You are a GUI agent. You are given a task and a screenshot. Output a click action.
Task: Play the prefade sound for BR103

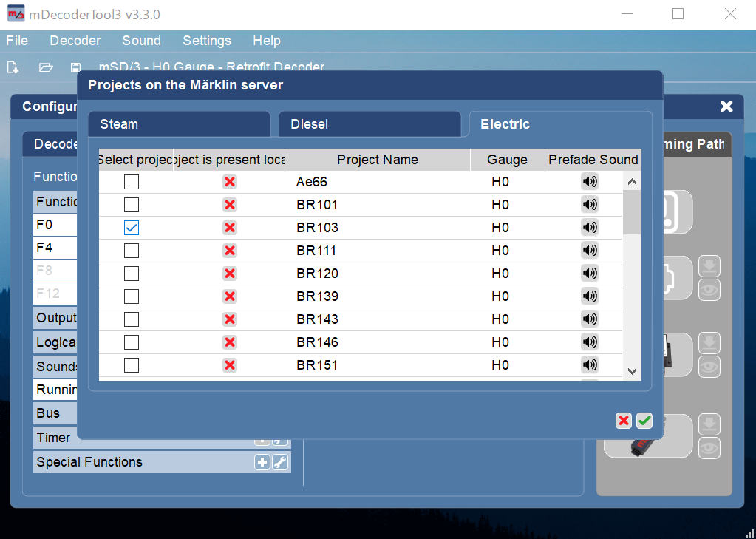click(589, 228)
